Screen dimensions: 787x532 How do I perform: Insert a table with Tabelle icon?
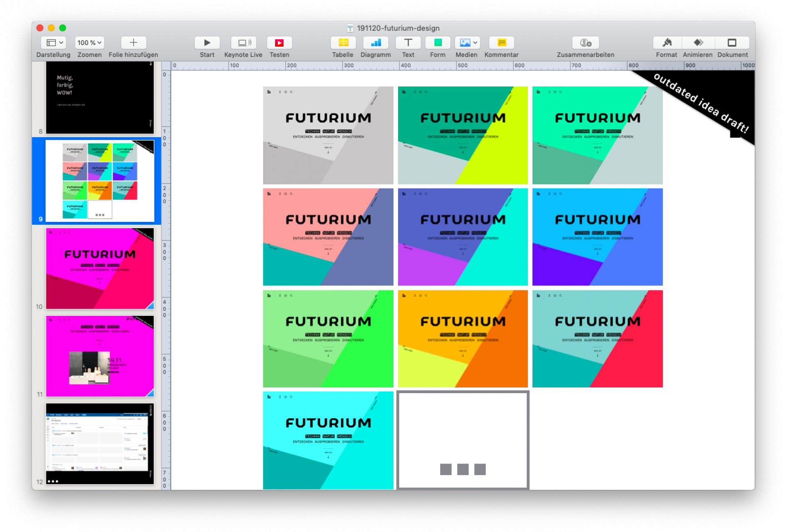[343, 43]
